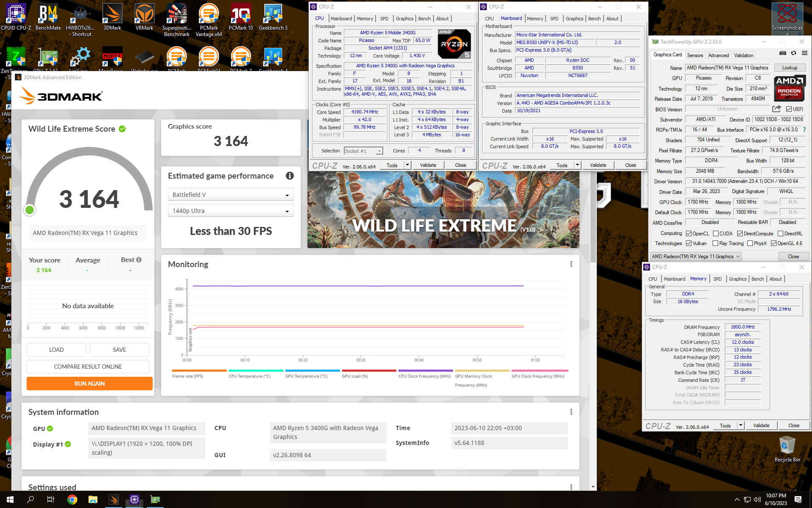
Task: Open the System information three-dot menu
Action: (x=571, y=412)
